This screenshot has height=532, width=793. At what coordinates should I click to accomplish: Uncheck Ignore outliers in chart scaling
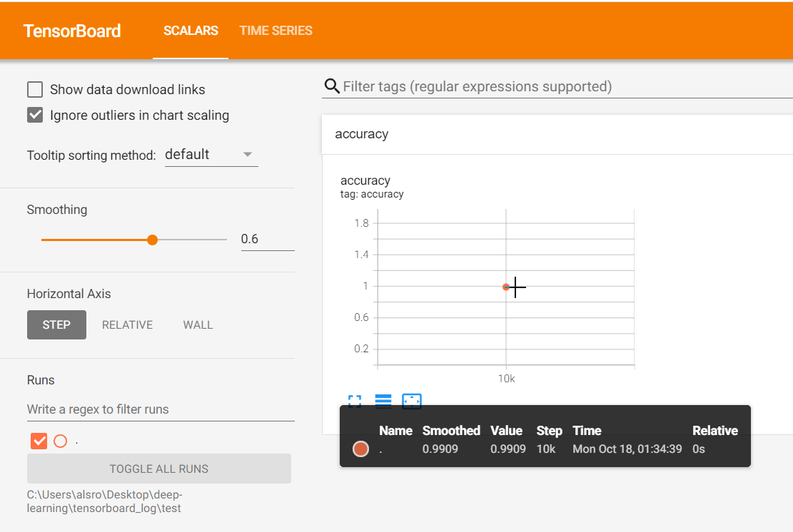pyautogui.click(x=35, y=116)
